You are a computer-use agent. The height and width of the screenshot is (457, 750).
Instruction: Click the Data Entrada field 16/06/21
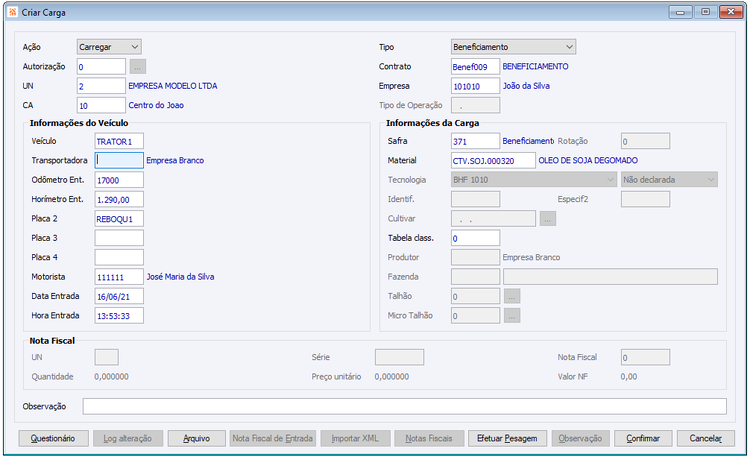coord(119,296)
